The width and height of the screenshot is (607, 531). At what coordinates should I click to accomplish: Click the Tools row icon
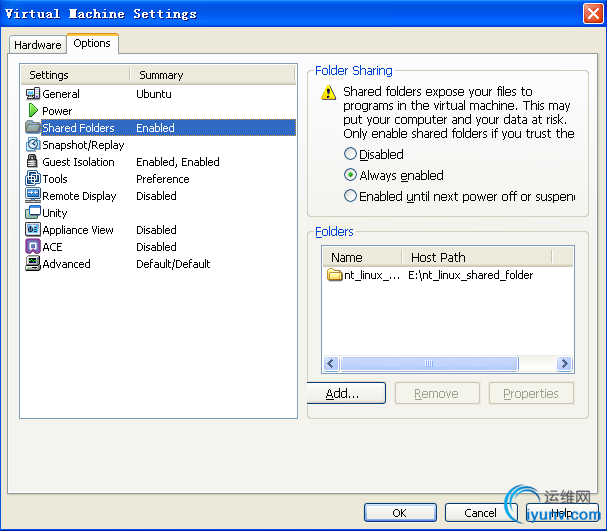pyautogui.click(x=33, y=178)
